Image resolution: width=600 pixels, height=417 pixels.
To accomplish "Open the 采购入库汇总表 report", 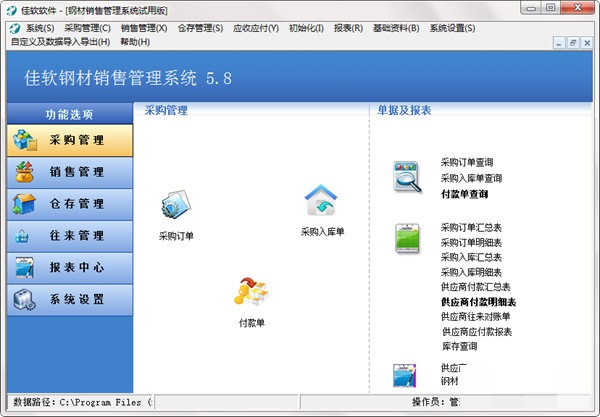I will (x=471, y=257).
